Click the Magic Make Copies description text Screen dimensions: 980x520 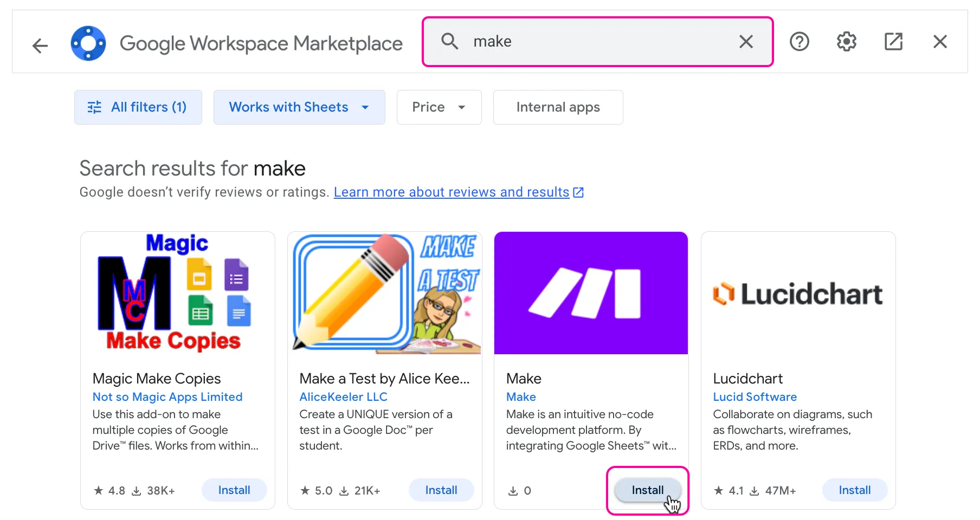point(176,430)
